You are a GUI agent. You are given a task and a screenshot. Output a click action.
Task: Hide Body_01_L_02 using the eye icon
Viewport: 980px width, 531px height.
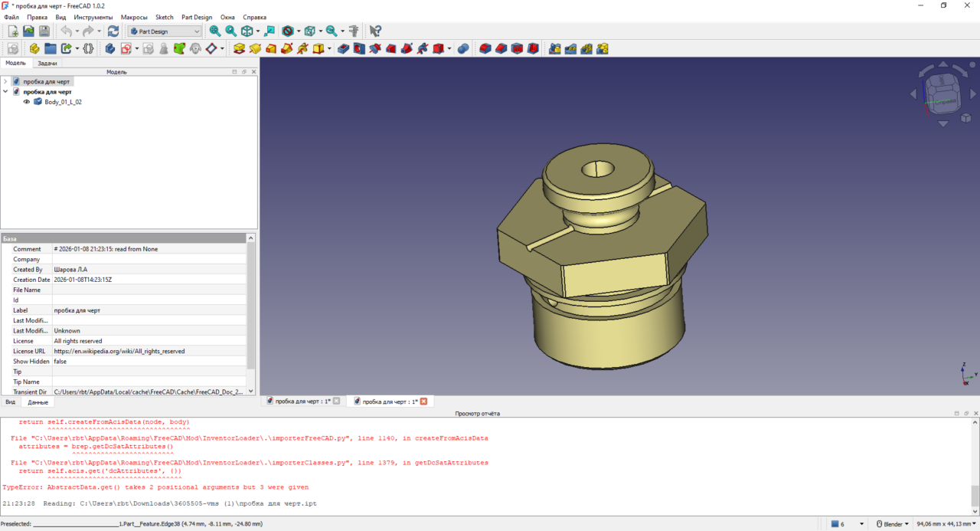pyautogui.click(x=27, y=102)
